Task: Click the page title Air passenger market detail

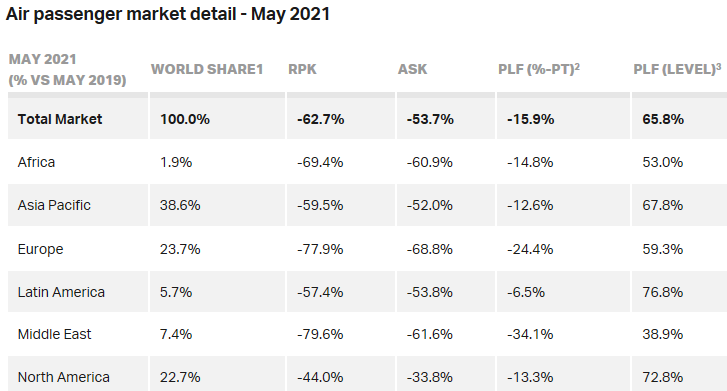Action: pos(167,14)
